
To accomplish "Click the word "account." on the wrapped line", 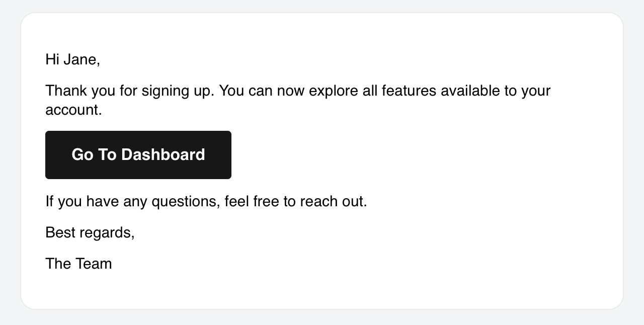I will click(73, 110).
